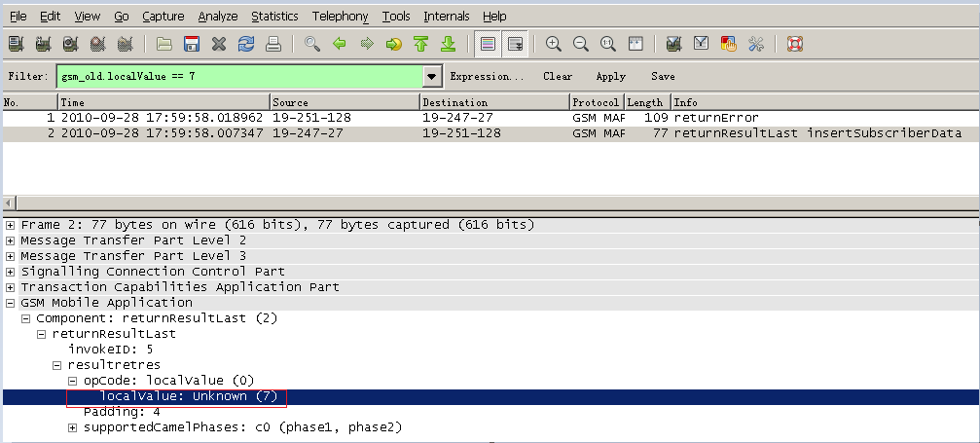
Task: Open the Telephony menu
Action: point(340,17)
